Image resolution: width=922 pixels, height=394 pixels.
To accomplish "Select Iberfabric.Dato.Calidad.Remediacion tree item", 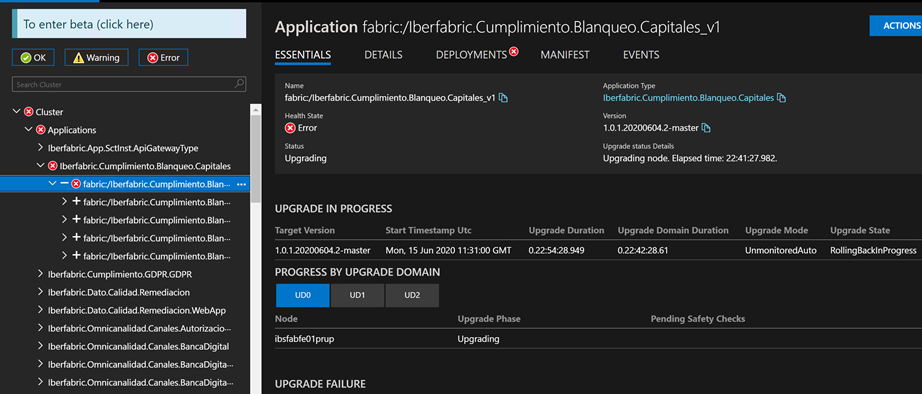I will pos(118,292).
